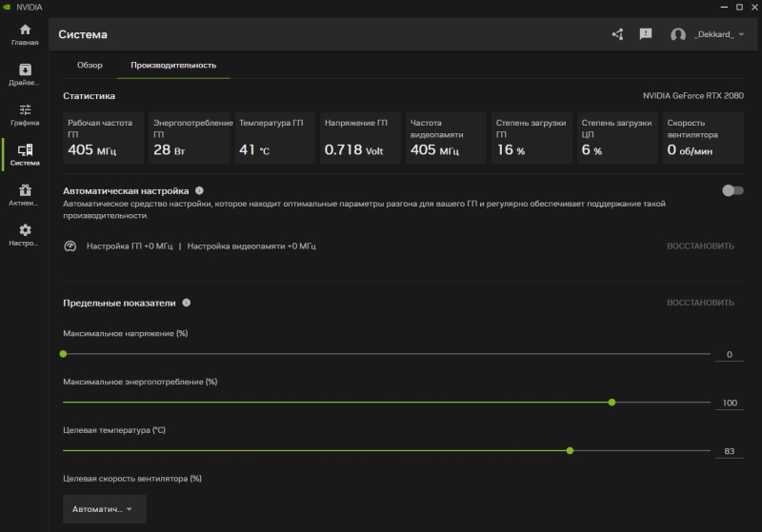Open Настройки gear in sidebar
Image resolution: width=762 pixels, height=532 pixels.
[25, 234]
